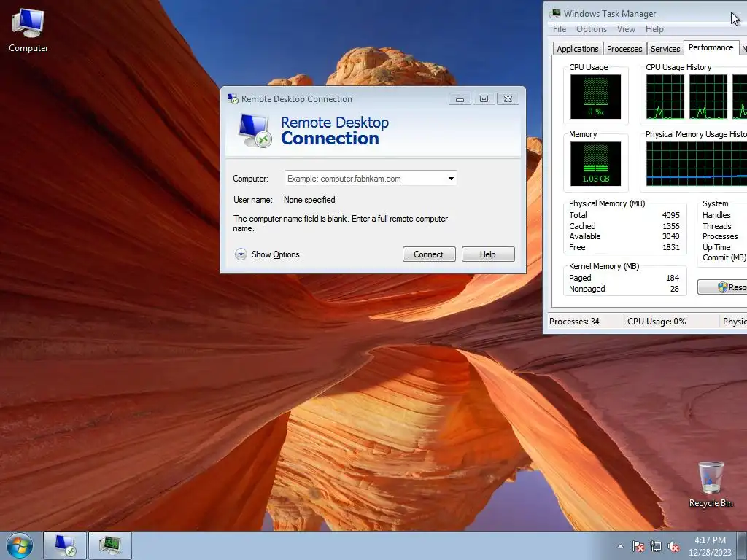Screen dimensions: 747x560
Task: Click the CPU Usage meter graph
Action: point(595,97)
